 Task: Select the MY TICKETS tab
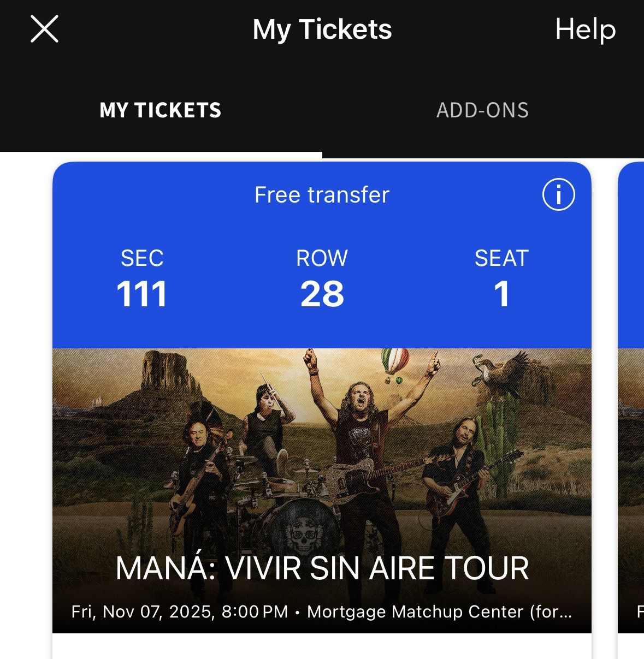coord(161,110)
